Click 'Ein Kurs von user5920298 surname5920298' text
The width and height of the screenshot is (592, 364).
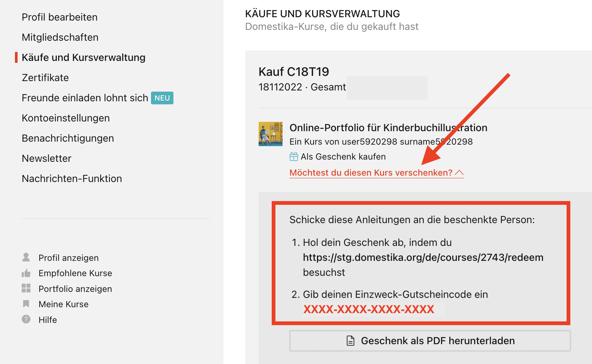coord(381,142)
